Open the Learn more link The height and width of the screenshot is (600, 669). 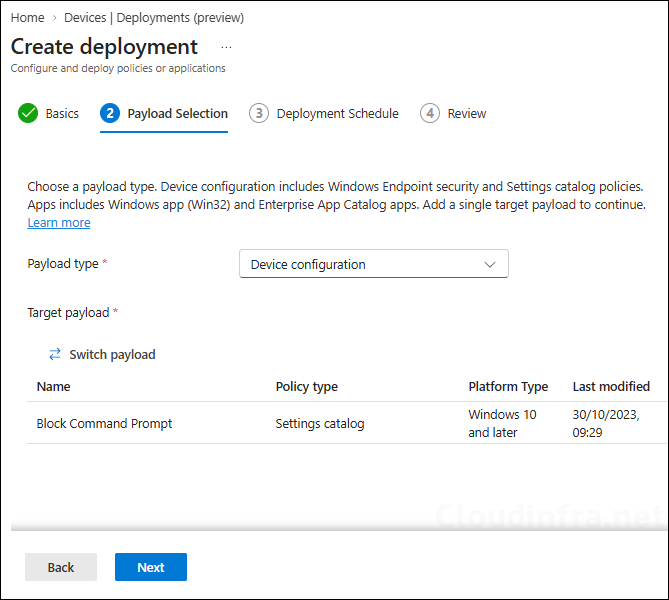(x=59, y=223)
